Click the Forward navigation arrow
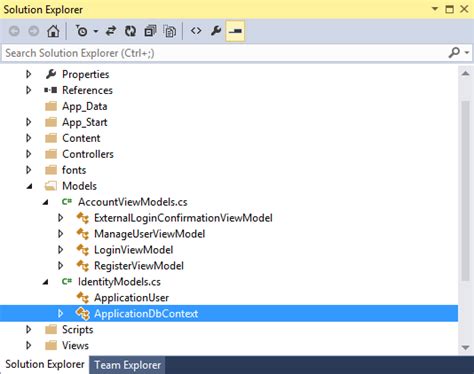Screen dimensions: 474x374 click(33, 31)
